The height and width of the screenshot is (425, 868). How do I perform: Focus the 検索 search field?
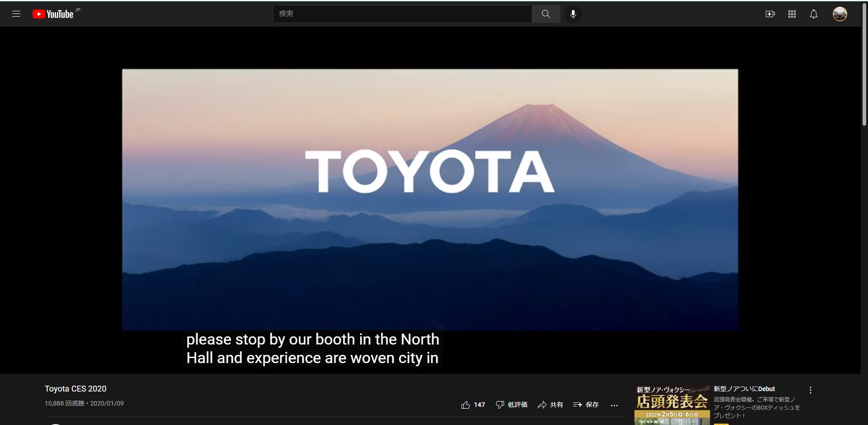402,14
